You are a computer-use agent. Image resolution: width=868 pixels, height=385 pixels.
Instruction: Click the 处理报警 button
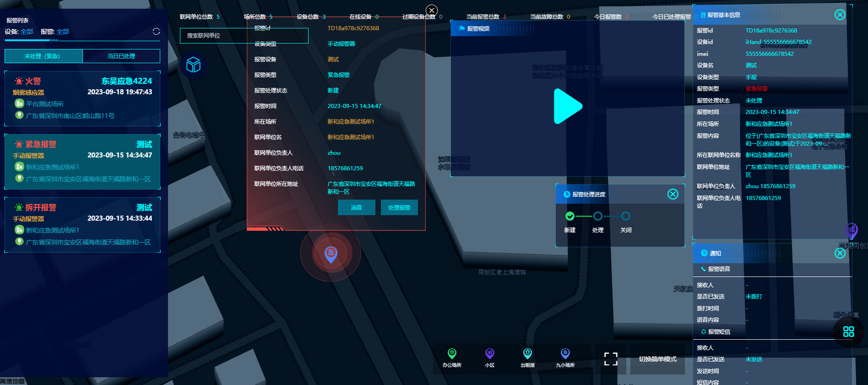click(399, 207)
